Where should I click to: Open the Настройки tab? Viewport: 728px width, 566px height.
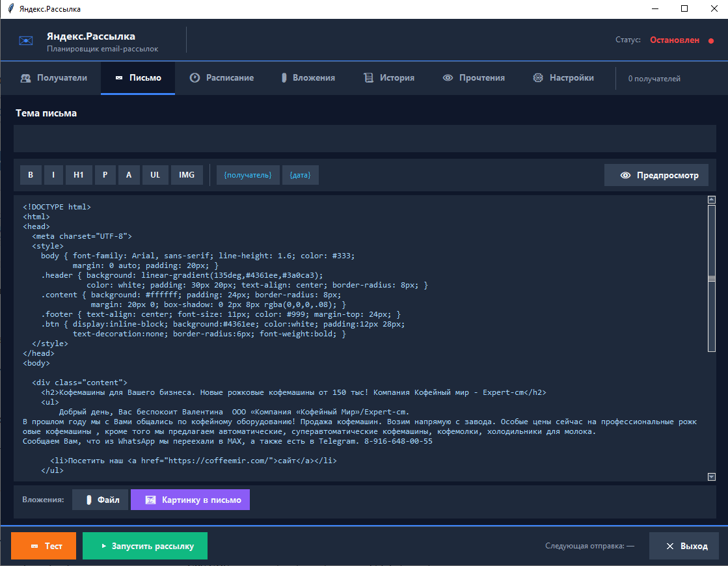(x=563, y=78)
